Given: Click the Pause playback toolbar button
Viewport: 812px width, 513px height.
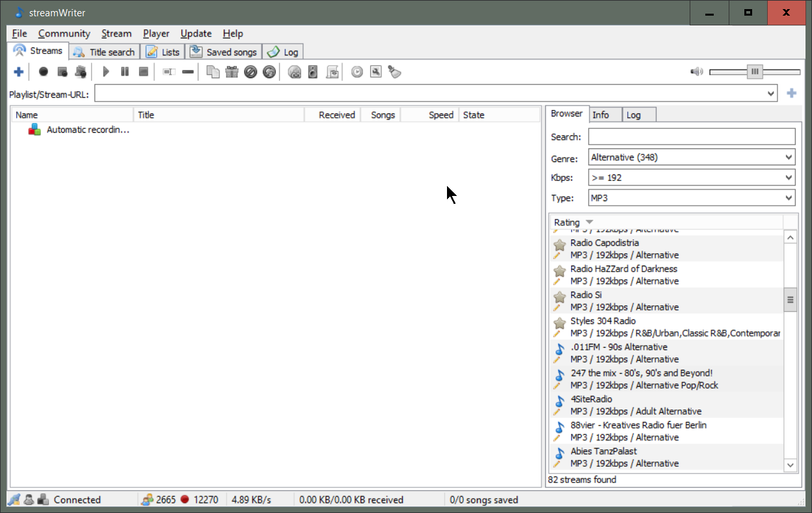Looking at the screenshot, I should (x=125, y=72).
